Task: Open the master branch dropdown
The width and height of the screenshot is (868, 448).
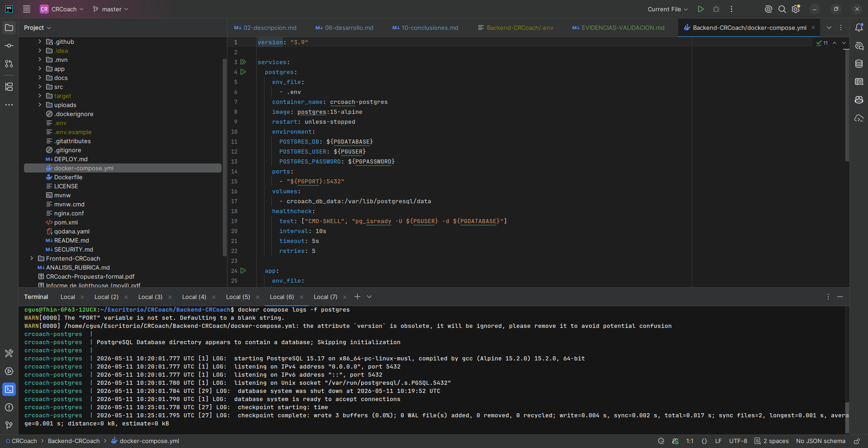Action: (x=111, y=9)
